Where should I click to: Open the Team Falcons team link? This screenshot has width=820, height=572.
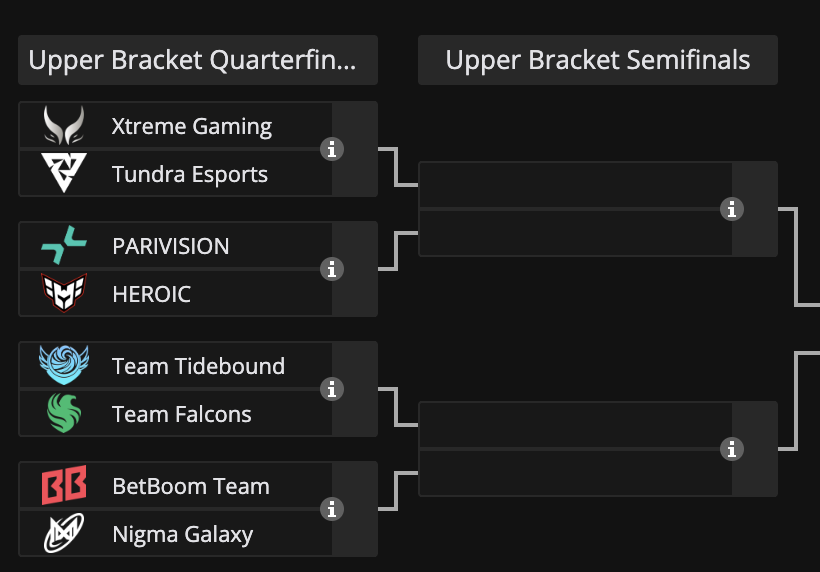click(181, 414)
